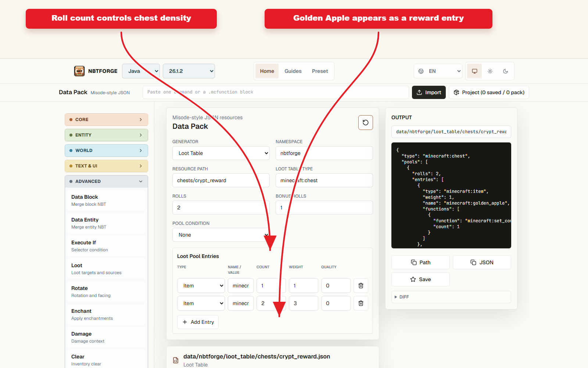Click the file icon beside crypt_reward.json
588x368 pixels.
176,360
